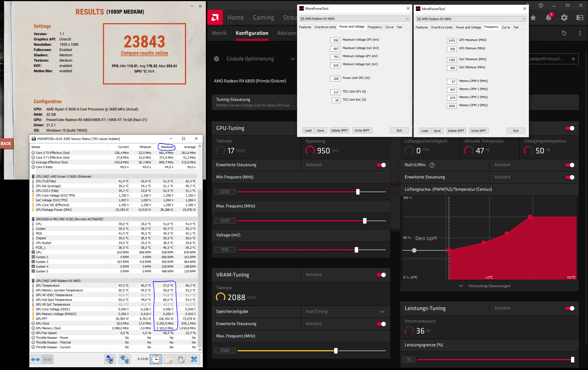Open Overdrive Limits tab in left MorePowerTool
This screenshot has width=588, height=370.
coord(325,27)
